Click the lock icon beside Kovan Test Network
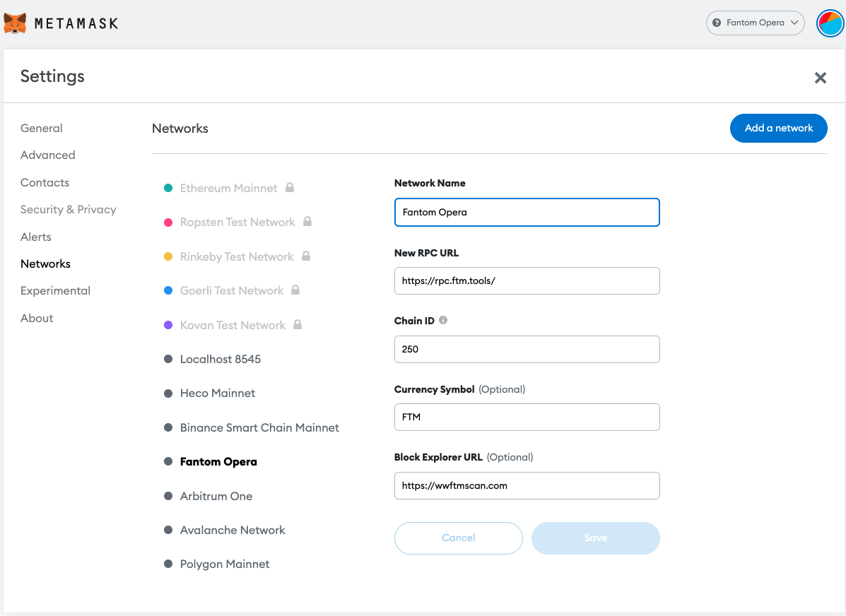Viewport: 846px width, 616px height. pyautogui.click(x=298, y=324)
